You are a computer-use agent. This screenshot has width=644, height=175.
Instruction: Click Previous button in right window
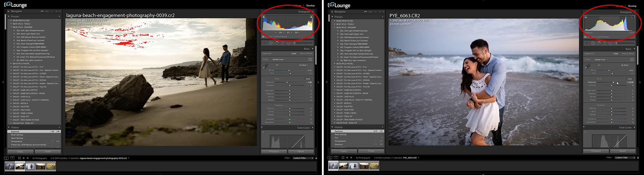tap(596, 151)
